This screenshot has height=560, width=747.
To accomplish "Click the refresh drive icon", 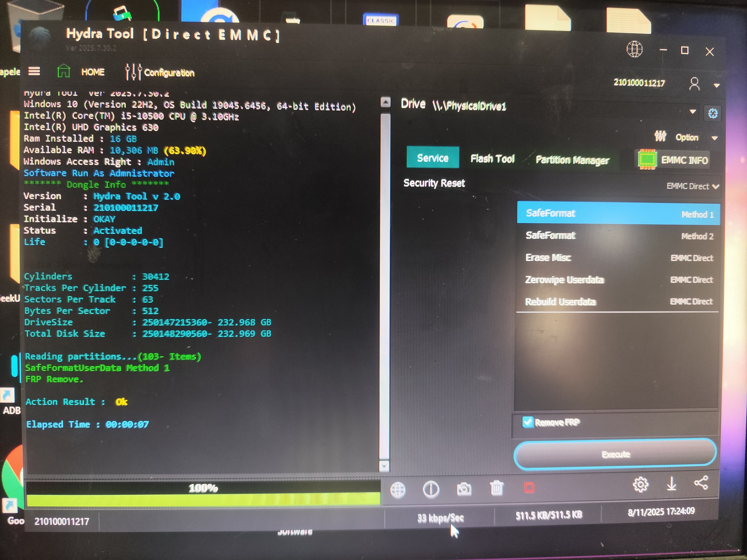I will point(713,113).
